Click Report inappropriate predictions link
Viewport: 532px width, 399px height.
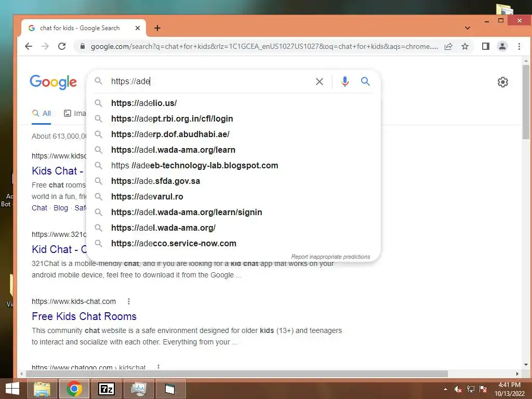(x=330, y=257)
